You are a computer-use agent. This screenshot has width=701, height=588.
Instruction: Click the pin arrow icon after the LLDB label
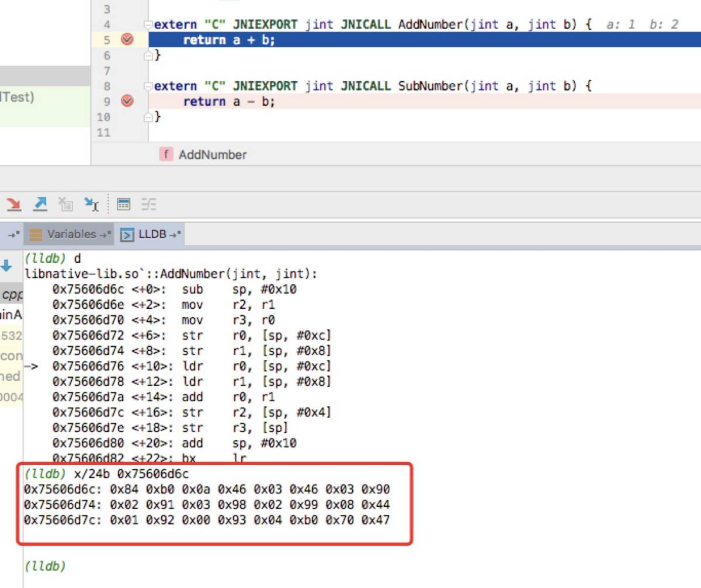click(175, 235)
